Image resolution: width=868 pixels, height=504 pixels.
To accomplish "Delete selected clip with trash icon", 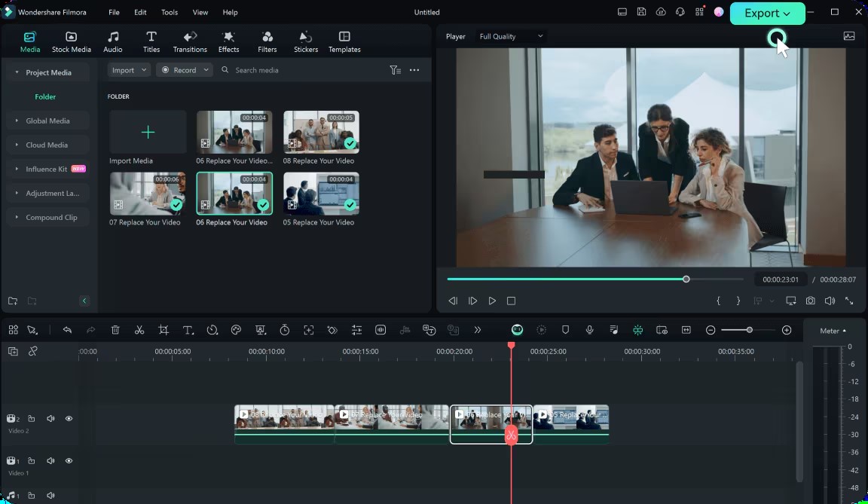I will [x=115, y=330].
